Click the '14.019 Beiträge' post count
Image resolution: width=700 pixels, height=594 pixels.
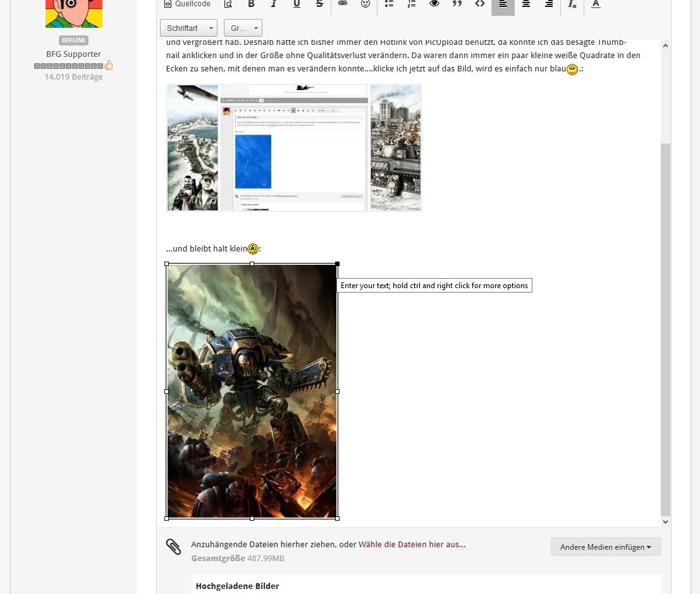[x=73, y=76]
